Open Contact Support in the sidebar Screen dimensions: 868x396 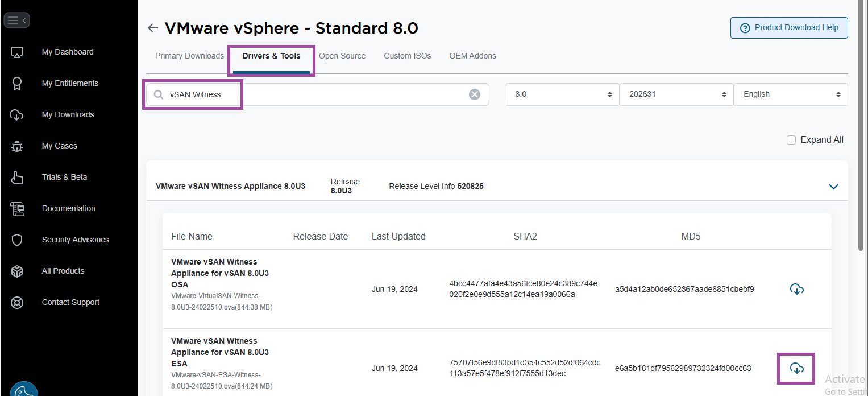(x=70, y=302)
